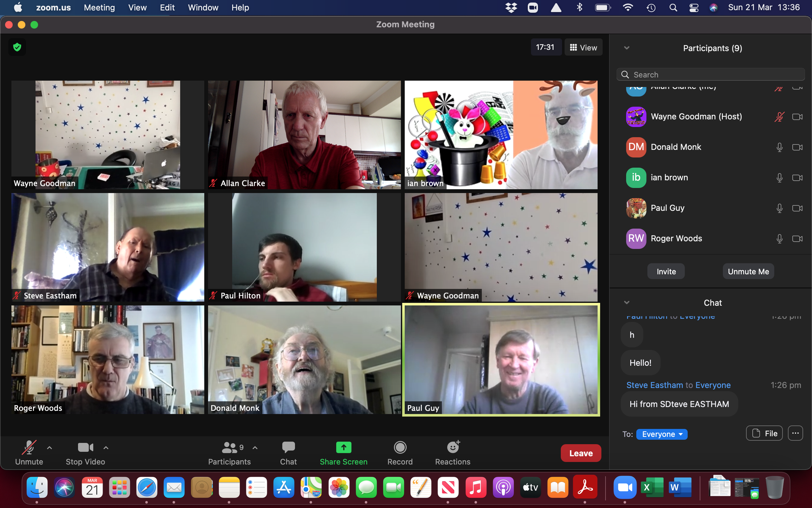Open Finder from the Dock

click(x=37, y=487)
